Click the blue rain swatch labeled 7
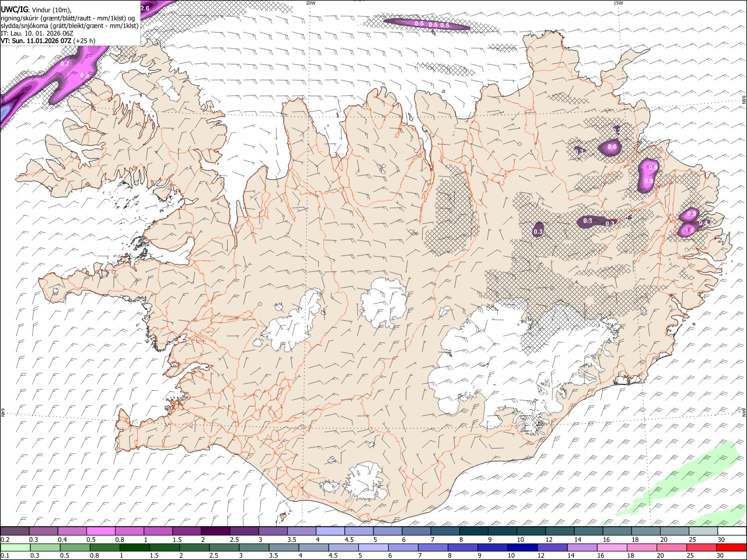The height and width of the screenshot is (560, 747). (432, 547)
